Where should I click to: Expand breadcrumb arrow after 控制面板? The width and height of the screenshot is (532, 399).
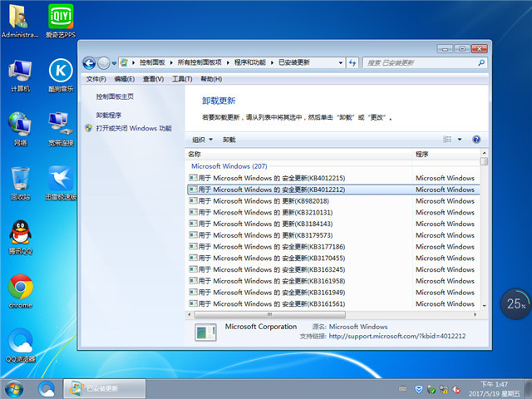171,62
